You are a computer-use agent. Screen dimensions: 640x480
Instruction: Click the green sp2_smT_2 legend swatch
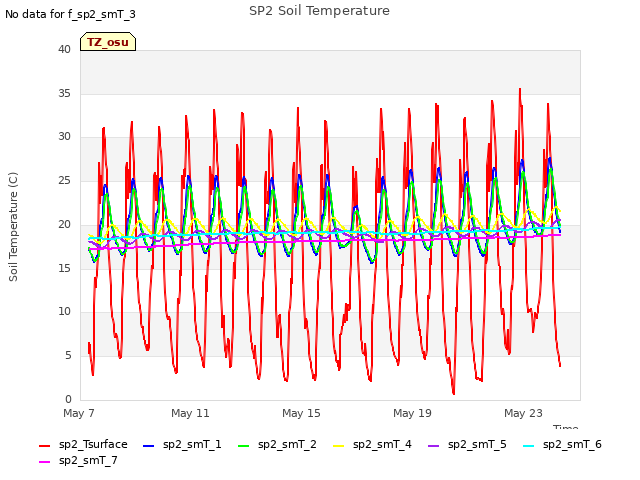coord(244,446)
